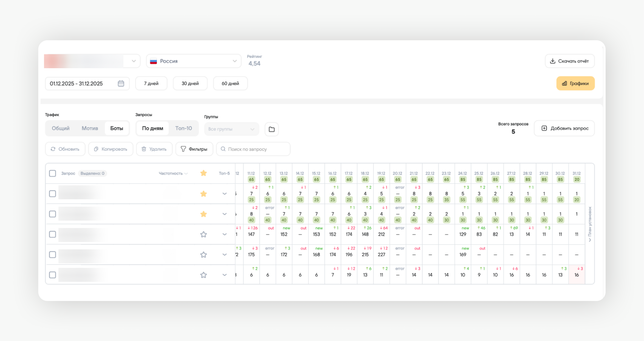This screenshot has width=644, height=341.
Task: Open the Графики button
Action: pyautogui.click(x=575, y=84)
